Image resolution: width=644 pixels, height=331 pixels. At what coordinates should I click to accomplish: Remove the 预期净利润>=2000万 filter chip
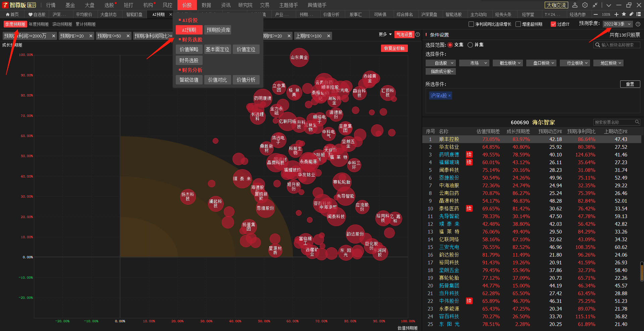(54, 36)
